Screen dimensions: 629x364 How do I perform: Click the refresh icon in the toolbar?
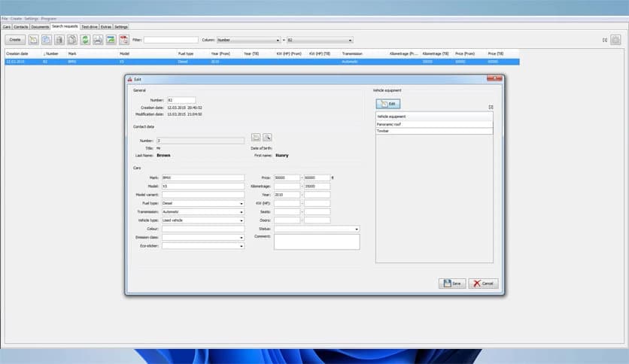[85, 40]
